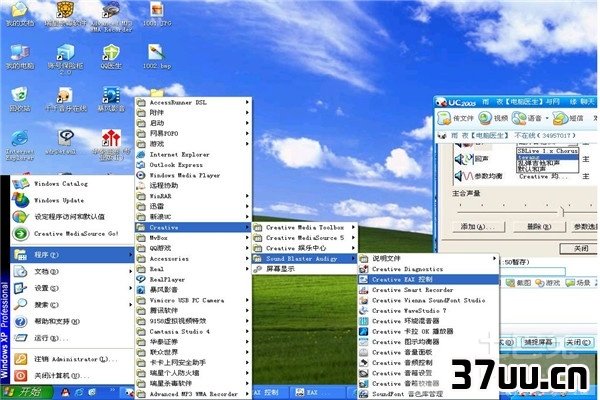Click the 添加(A)... button

478,227
